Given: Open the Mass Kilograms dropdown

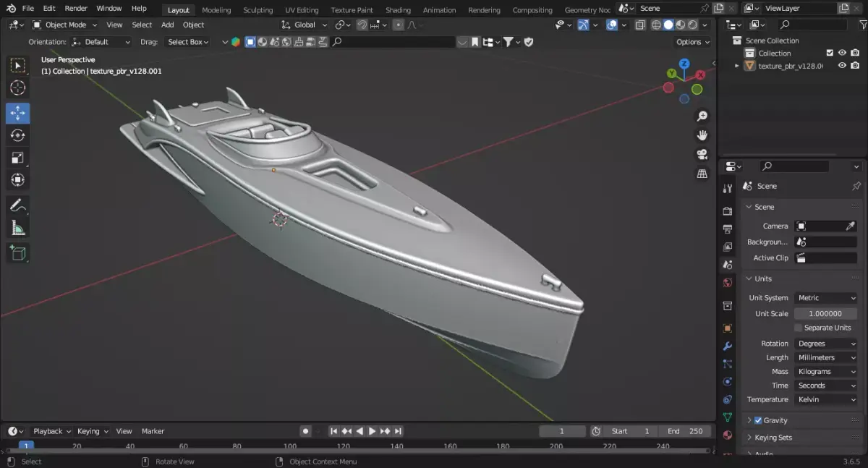Looking at the screenshot, I should pyautogui.click(x=825, y=372).
